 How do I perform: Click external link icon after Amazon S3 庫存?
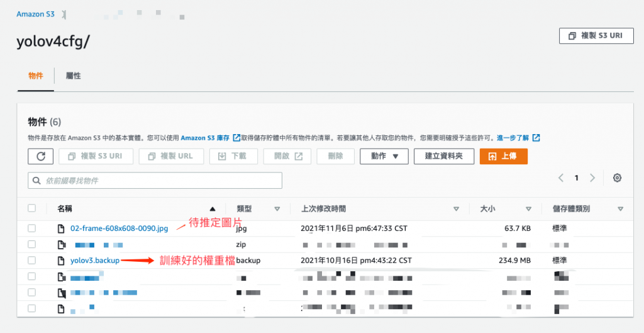tap(236, 138)
